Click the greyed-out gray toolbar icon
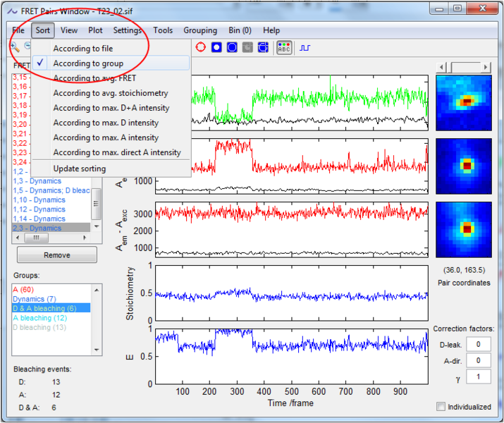The image size is (504, 423). tap(247, 47)
